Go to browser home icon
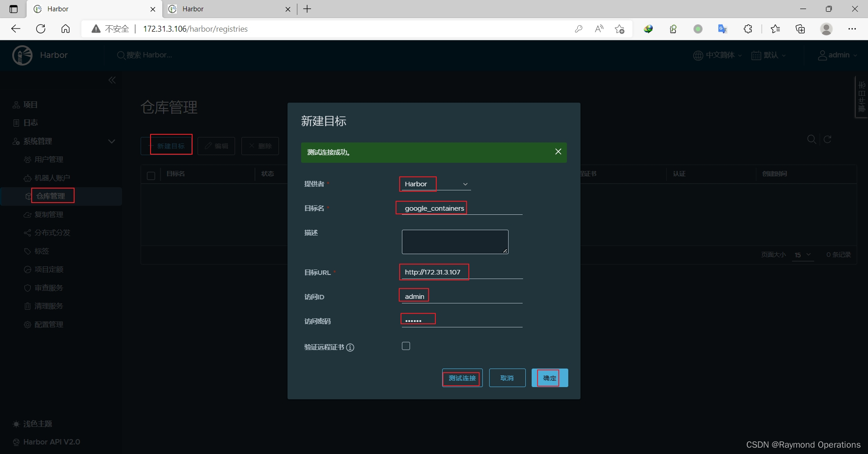 [66, 29]
